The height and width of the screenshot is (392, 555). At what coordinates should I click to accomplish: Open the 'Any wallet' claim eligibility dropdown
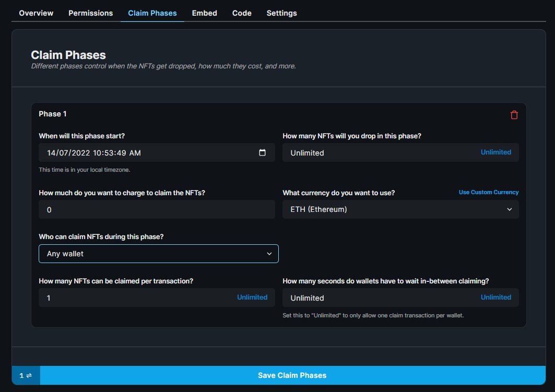coord(159,254)
